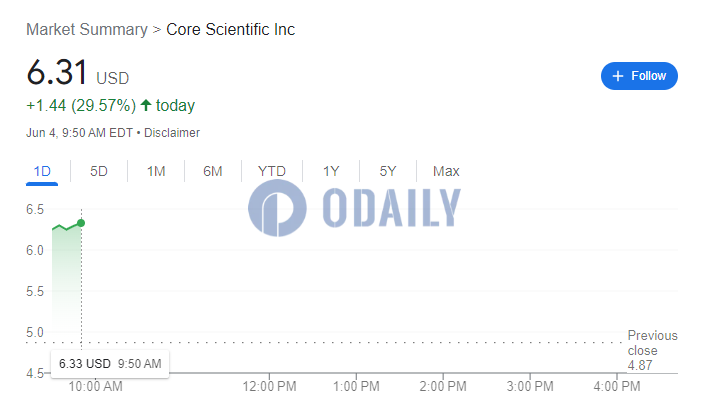709x417 pixels.
Task: Open the Market Summary breadcrumb link
Action: click(87, 29)
